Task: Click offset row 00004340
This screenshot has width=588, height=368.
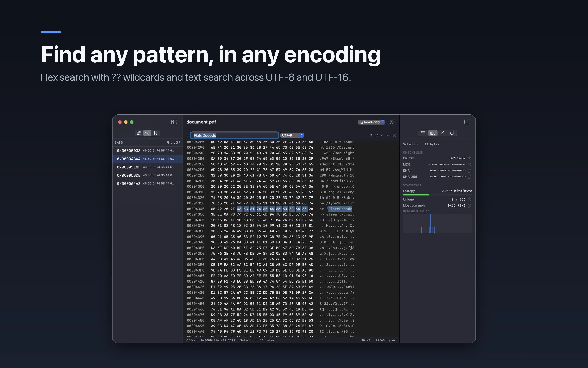Action: [196, 209]
